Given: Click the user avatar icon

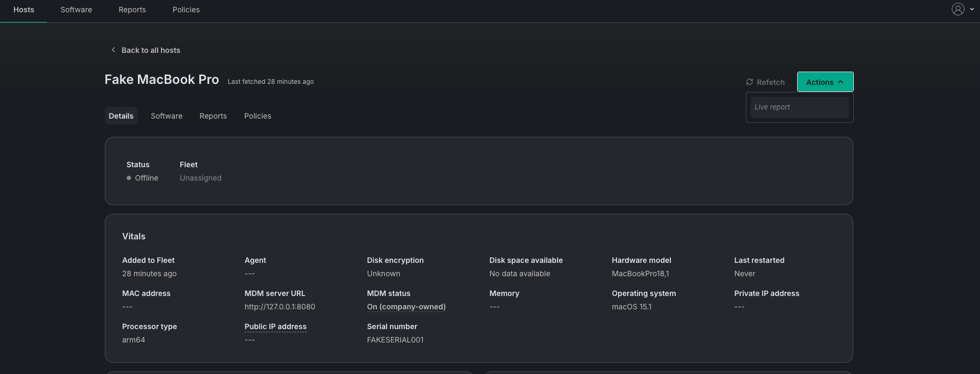Looking at the screenshot, I should 958,9.
